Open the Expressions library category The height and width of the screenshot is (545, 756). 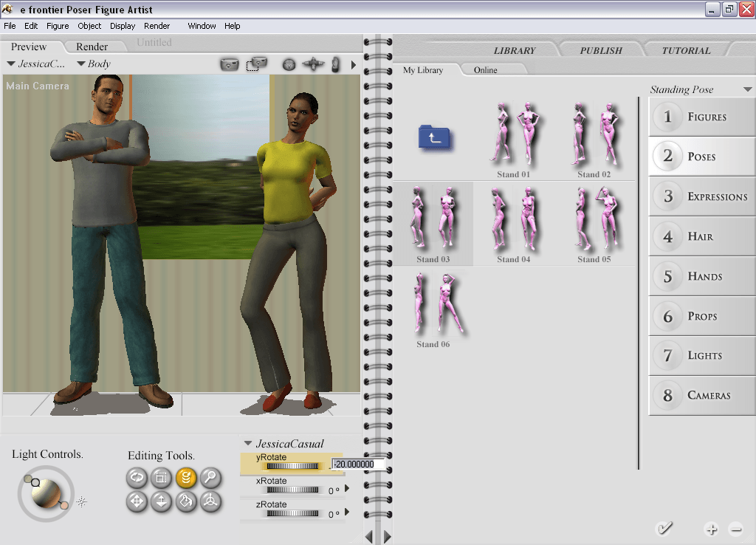[x=702, y=196]
